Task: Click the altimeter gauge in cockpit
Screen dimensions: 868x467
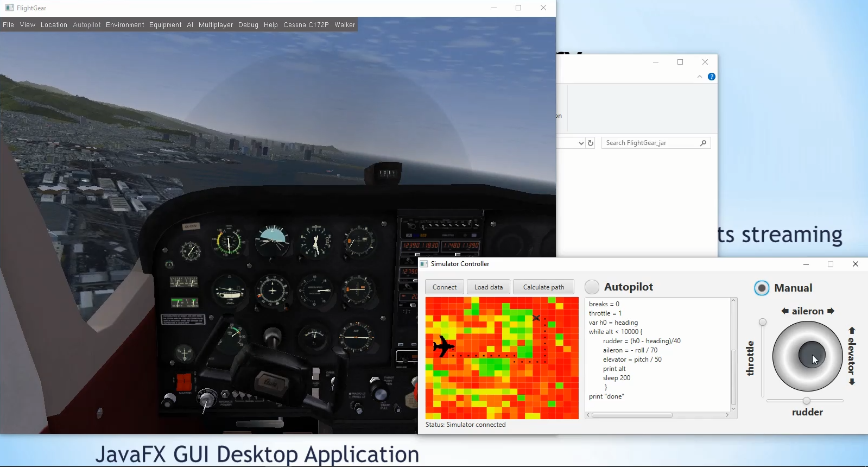Action: (x=316, y=241)
